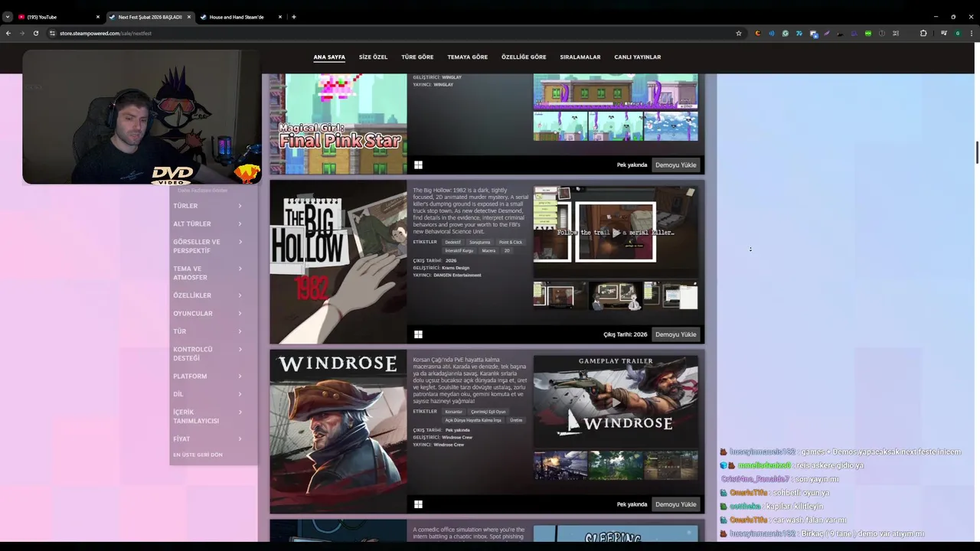This screenshot has height=551, width=980.
Task: Open the browser extensions puzzle icon
Action: (923, 33)
